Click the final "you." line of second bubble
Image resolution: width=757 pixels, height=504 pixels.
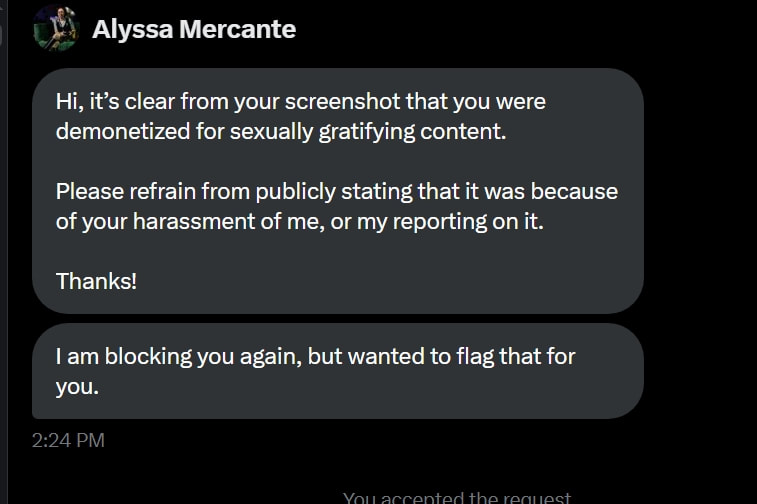pos(77,387)
